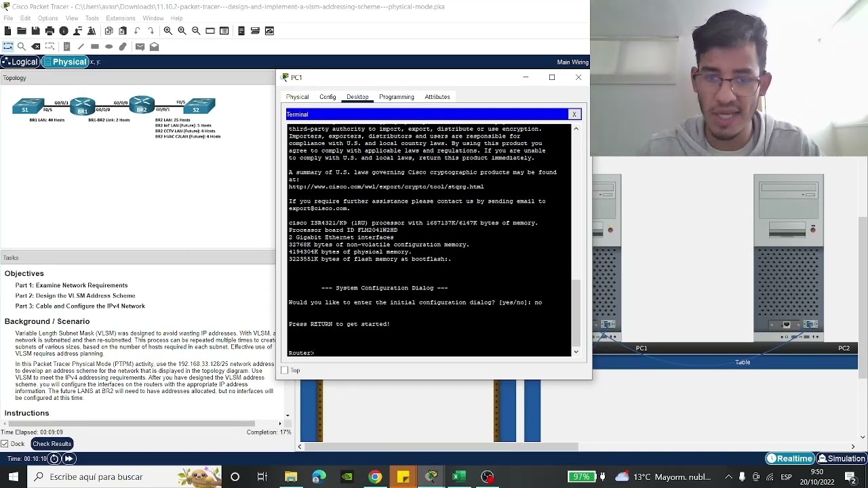Click router BR1 in Topology diagram
This screenshot has width=868, height=488.
tap(83, 107)
